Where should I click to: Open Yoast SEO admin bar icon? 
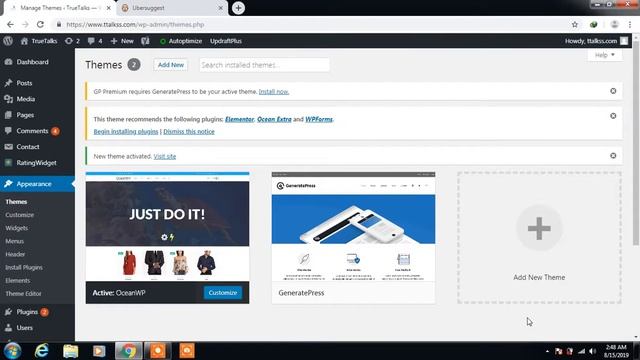click(145, 41)
